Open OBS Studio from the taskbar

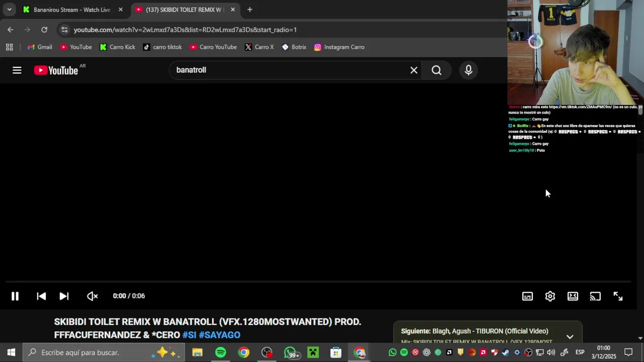point(267,352)
